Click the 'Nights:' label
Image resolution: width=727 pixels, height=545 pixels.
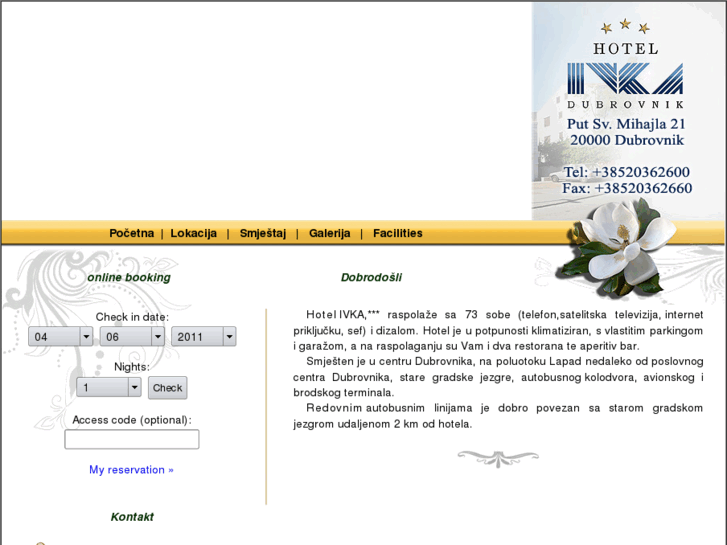132,367
